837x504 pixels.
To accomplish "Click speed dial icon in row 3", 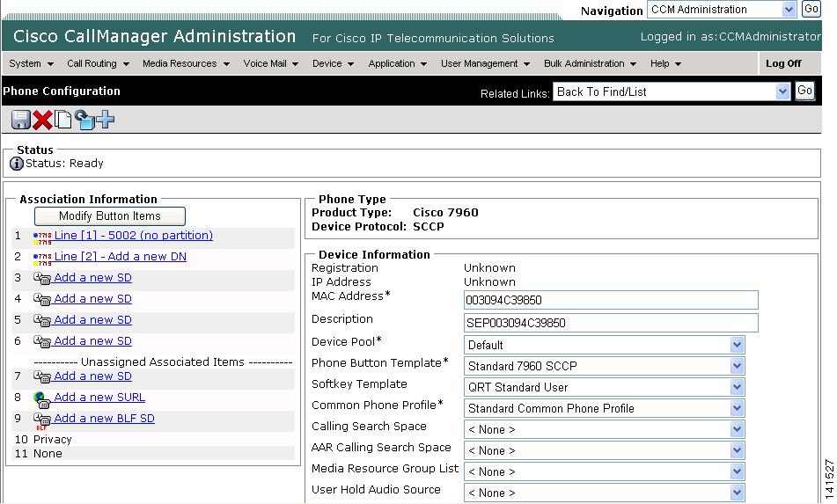I will pyautogui.click(x=42, y=279).
